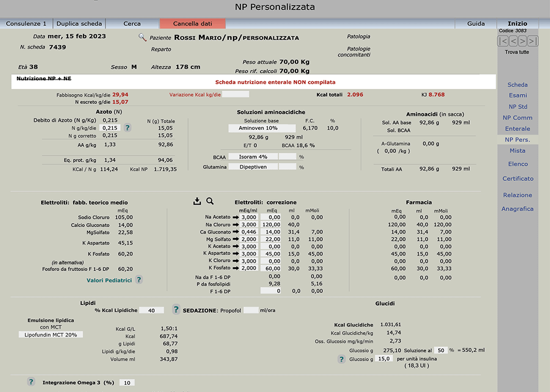Click the arrow next to Mg Solfato
Image resolution: width=550 pixels, height=392 pixels.
236,240
